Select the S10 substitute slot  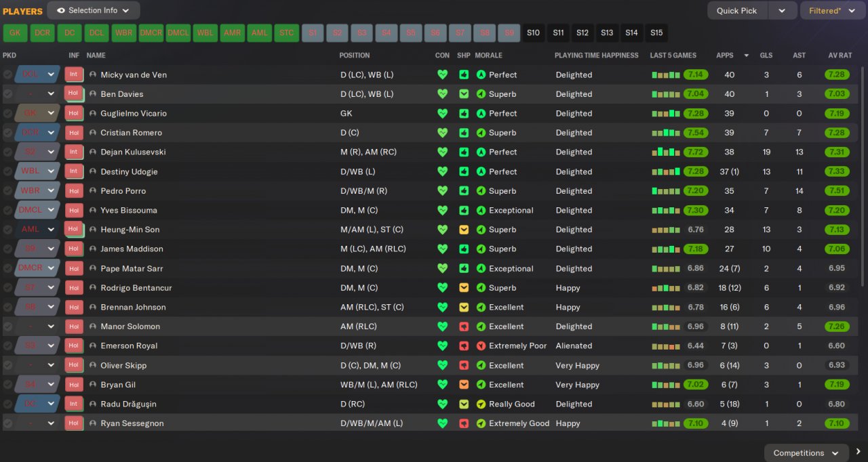534,33
